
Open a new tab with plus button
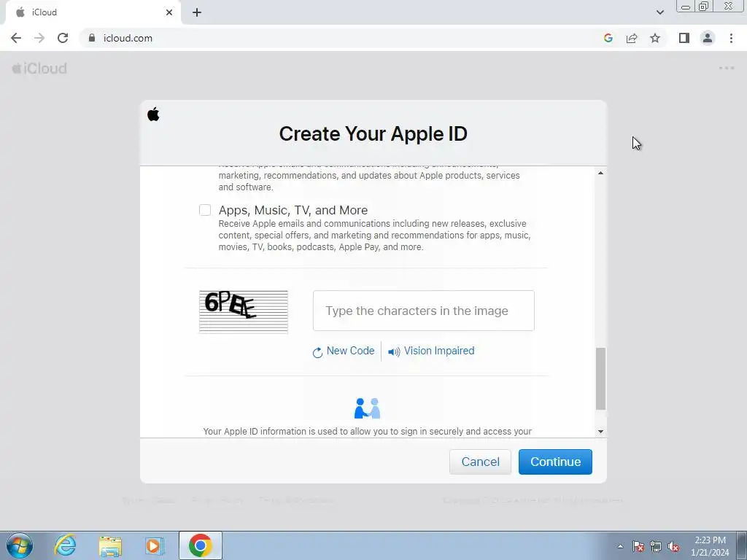tap(197, 12)
